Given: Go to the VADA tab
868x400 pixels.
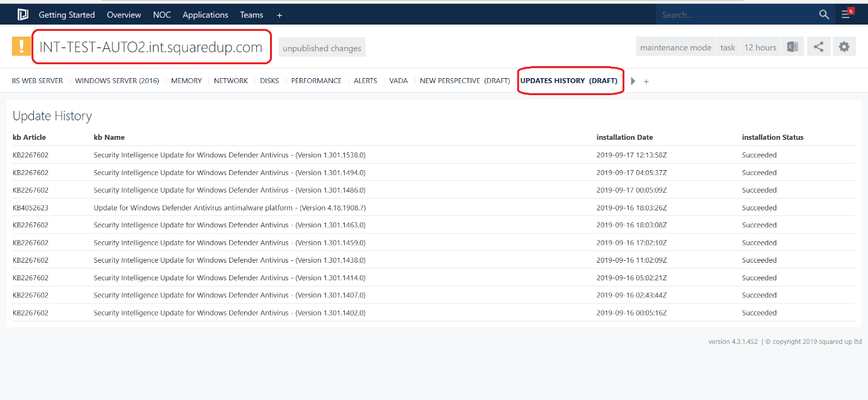Looking at the screenshot, I should click(x=398, y=81).
